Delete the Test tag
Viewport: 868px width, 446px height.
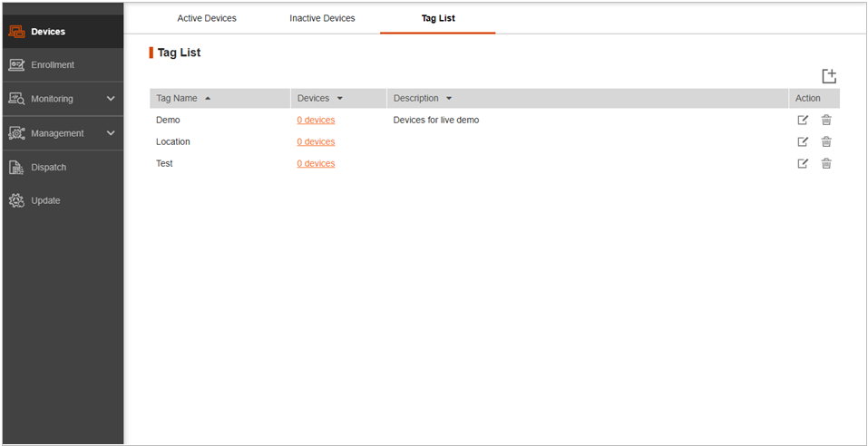(x=826, y=163)
